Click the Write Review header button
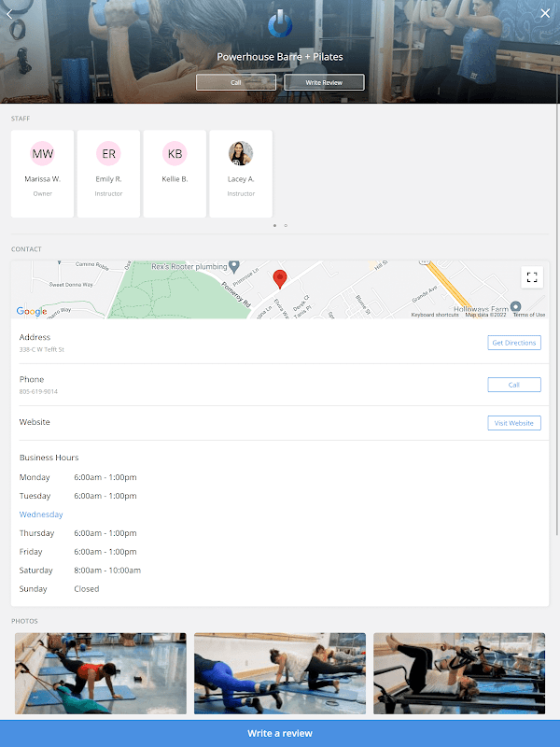Screen dimensions: 560x747 [x=324, y=82]
